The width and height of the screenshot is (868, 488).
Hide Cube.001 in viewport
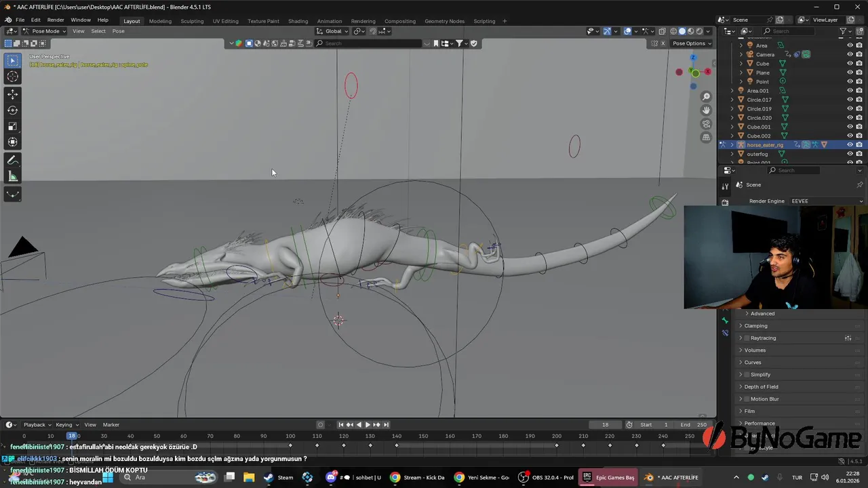[x=850, y=127]
